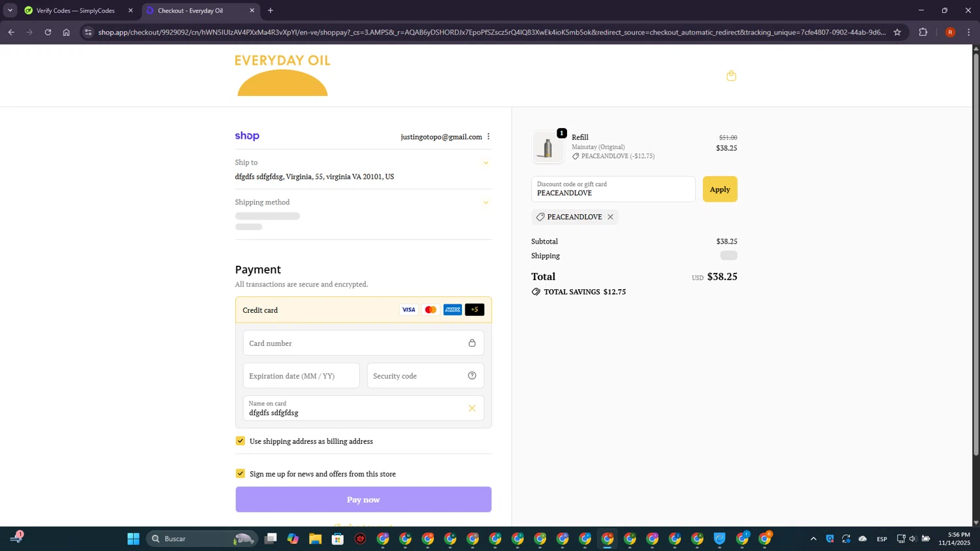This screenshot has width=980, height=551.
Task: Open Microsoft Store from the taskbar
Action: pos(338,539)
